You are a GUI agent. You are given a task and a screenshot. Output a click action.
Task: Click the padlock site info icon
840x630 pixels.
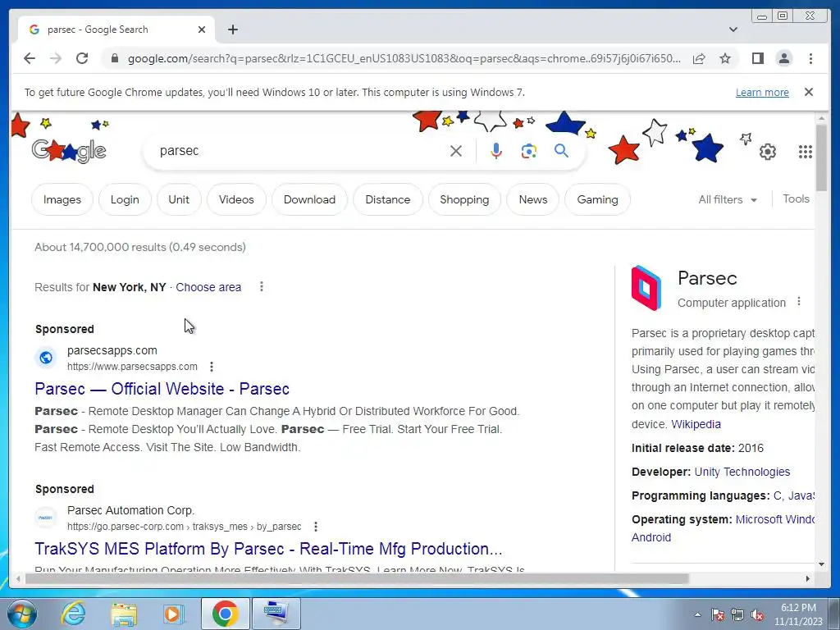[x=114, y=58]
